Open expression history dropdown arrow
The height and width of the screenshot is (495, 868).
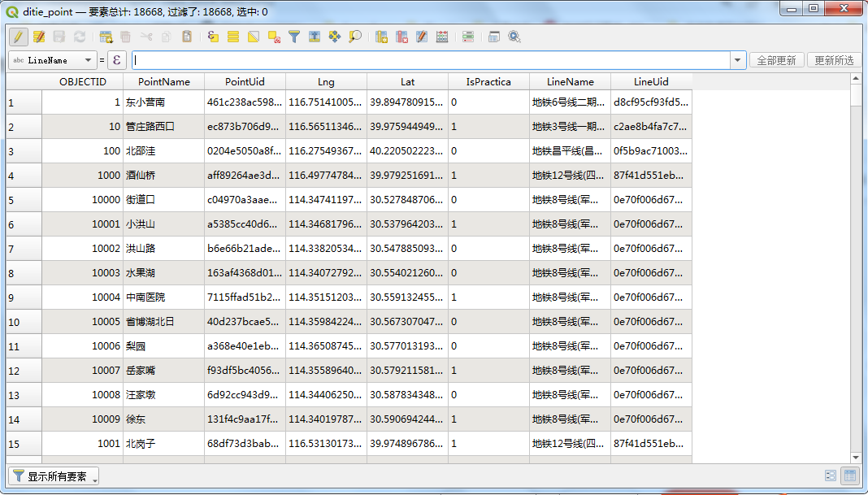click(738, 59)
